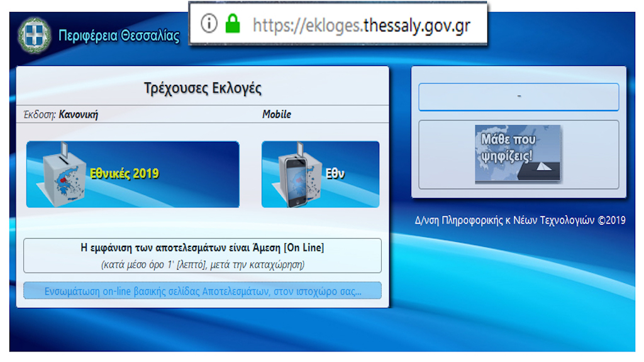
Task: Open the mobile Εθν election banner
Action: pyautogui.click(x=320, y=175)
